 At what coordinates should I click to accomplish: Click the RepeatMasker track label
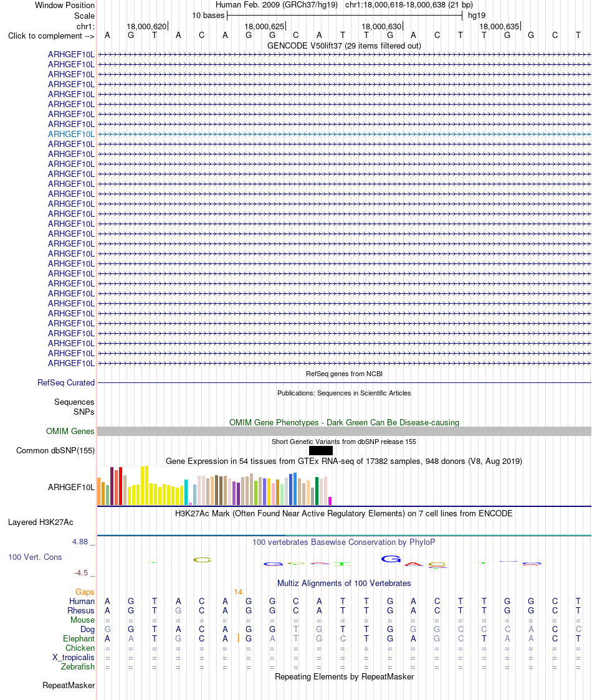(69, 685)
